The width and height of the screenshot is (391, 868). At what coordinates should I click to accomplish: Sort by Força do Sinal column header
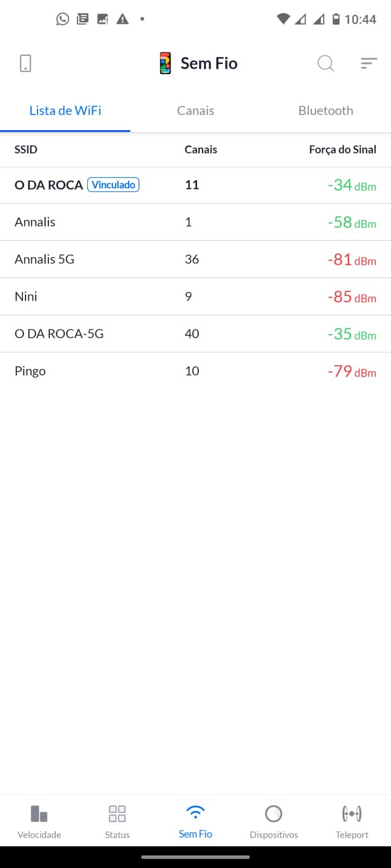[x=342, y=150]
